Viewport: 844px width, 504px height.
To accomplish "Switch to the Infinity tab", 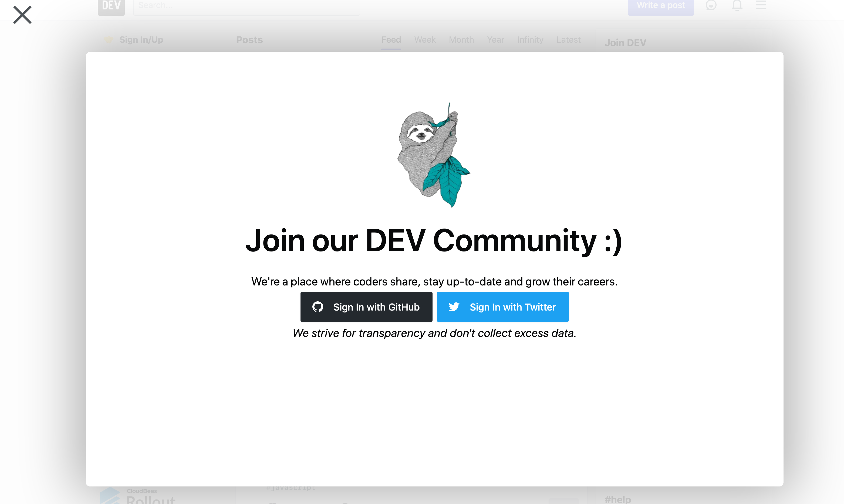I will [x=530, y=40].
